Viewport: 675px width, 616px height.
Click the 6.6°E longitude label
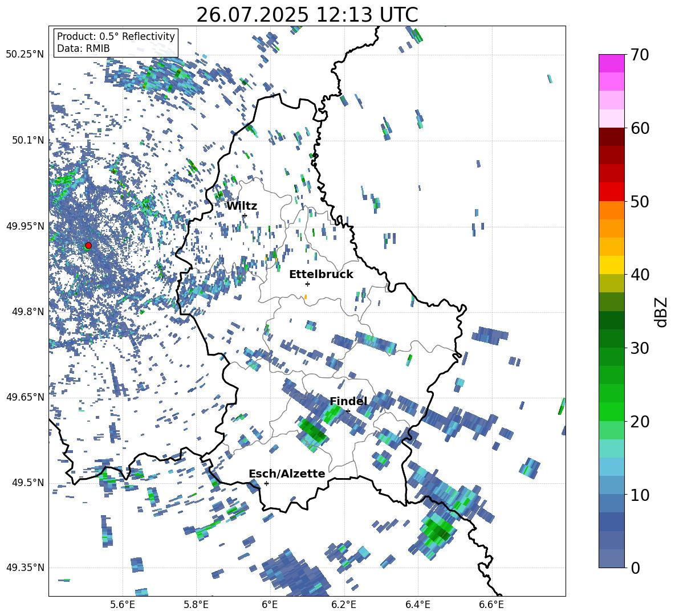491,605
